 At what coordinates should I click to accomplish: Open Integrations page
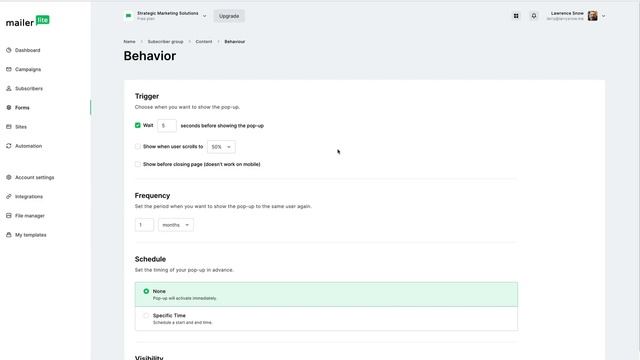(x=29, y=197)
